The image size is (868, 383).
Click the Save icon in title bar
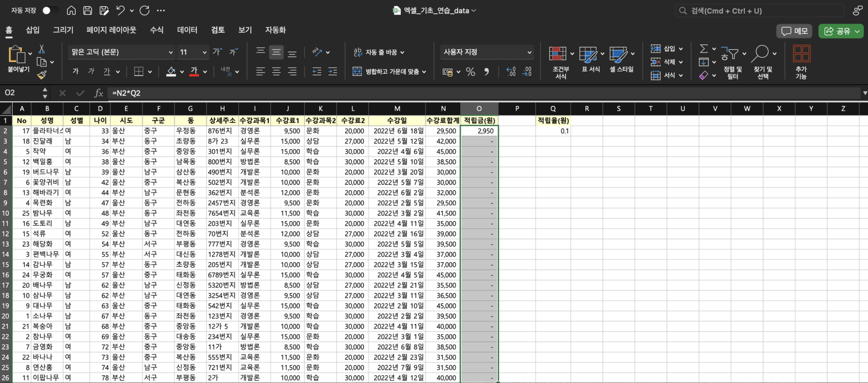(x=88, y=10)
